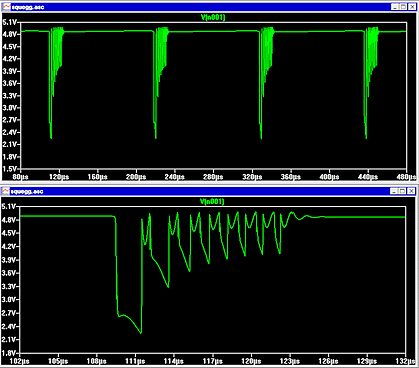Click the 3.9V vertical axis label in bottom plot
419x368 pixels.
[x=9, y=260]
